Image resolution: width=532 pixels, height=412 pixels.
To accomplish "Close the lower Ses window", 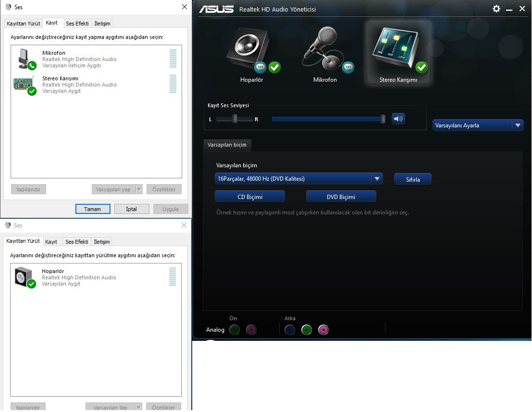I will tap(184, 225).
